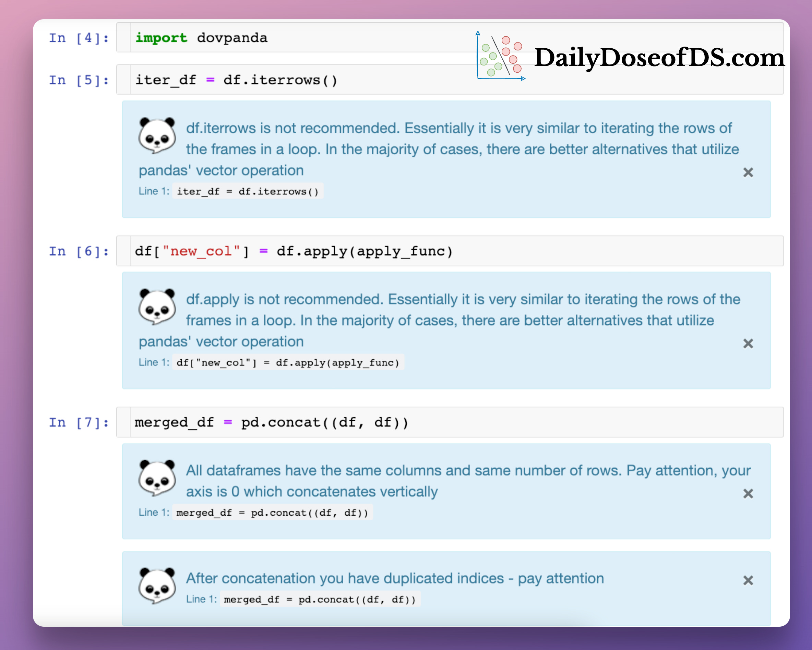The image size is (812, 650).
Task: Select the In [4] cell prompt
Action: [x=78, y=38]
